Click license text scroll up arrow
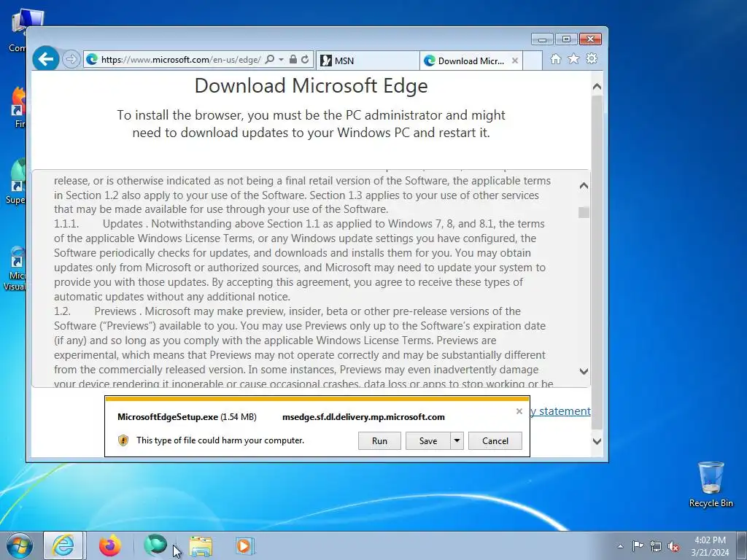Viewport: 747px width, 560px height. pyautogui.click(x=584, y=186)
